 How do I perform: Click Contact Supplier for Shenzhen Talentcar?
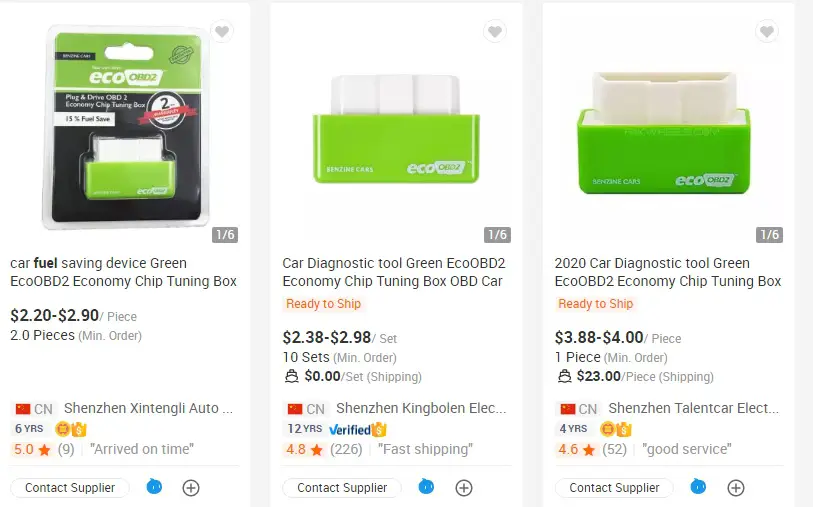pos(614,488)
